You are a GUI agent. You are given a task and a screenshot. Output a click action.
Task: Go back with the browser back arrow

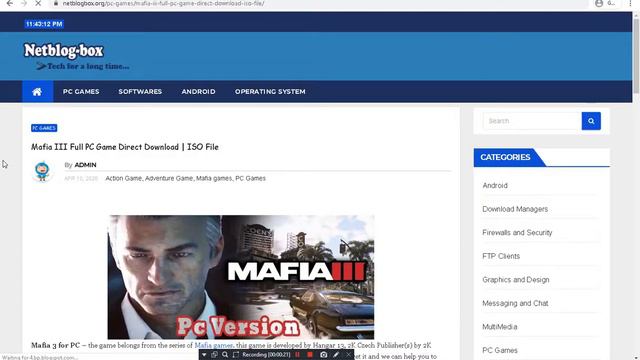pyautogui.click(x=9, y=3)
